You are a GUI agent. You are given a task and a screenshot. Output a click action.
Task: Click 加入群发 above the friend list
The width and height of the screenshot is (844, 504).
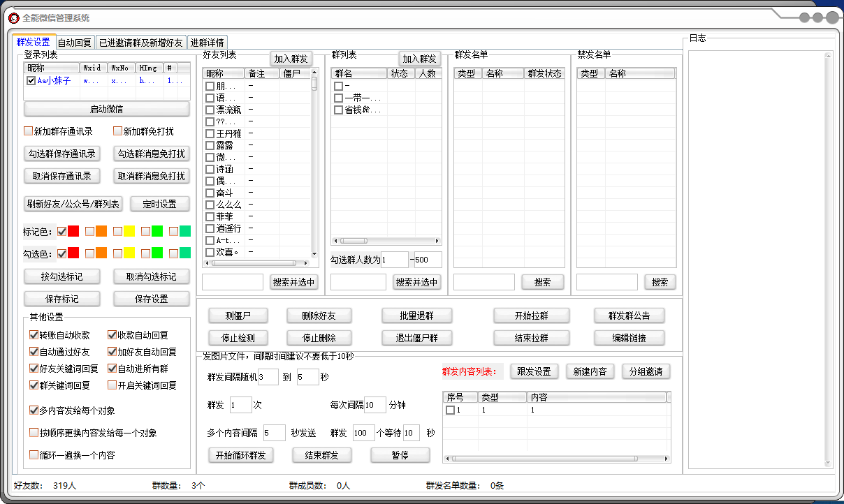pyautogui.click(x=291, y=59)
